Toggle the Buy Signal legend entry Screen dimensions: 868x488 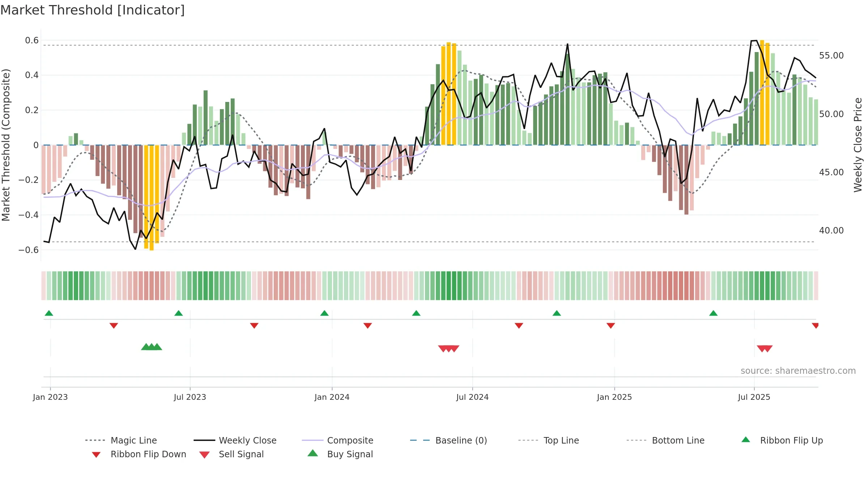click(340, 454)
